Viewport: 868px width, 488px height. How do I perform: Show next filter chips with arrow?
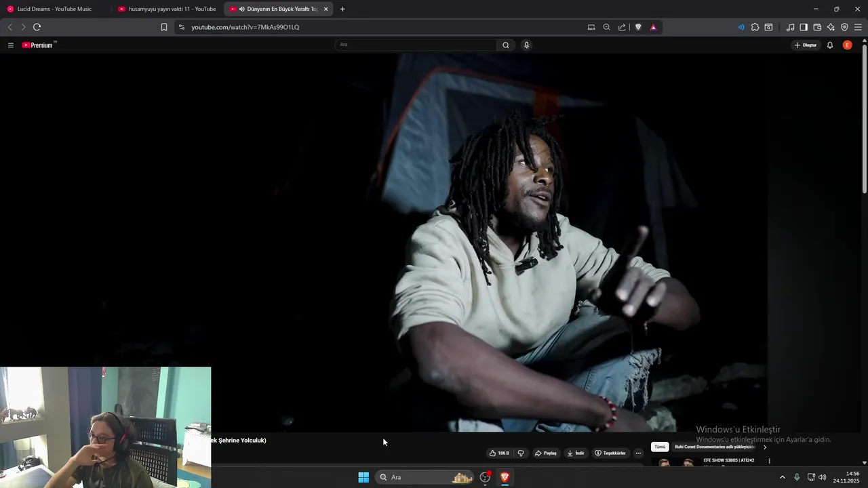[765, 447]
